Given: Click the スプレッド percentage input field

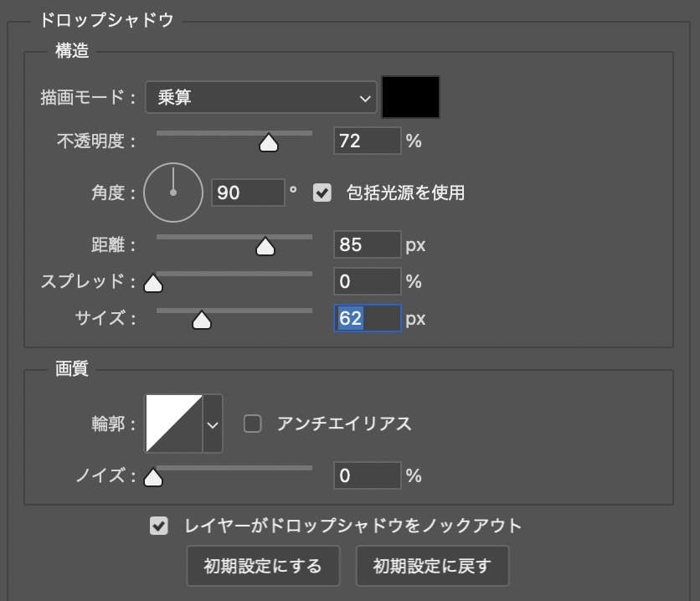Looking at the screenshot, I should pyautogui.click(x=367, y=282).
